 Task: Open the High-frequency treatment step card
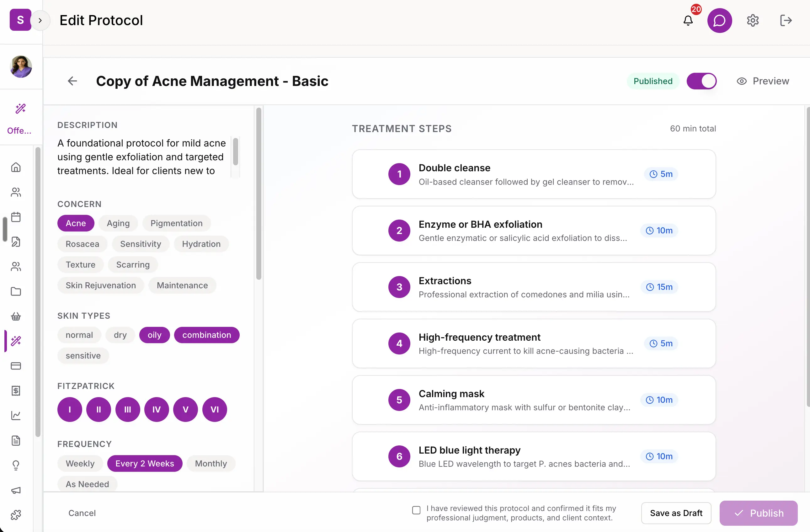pyautogui.click(x=534, y=343)
